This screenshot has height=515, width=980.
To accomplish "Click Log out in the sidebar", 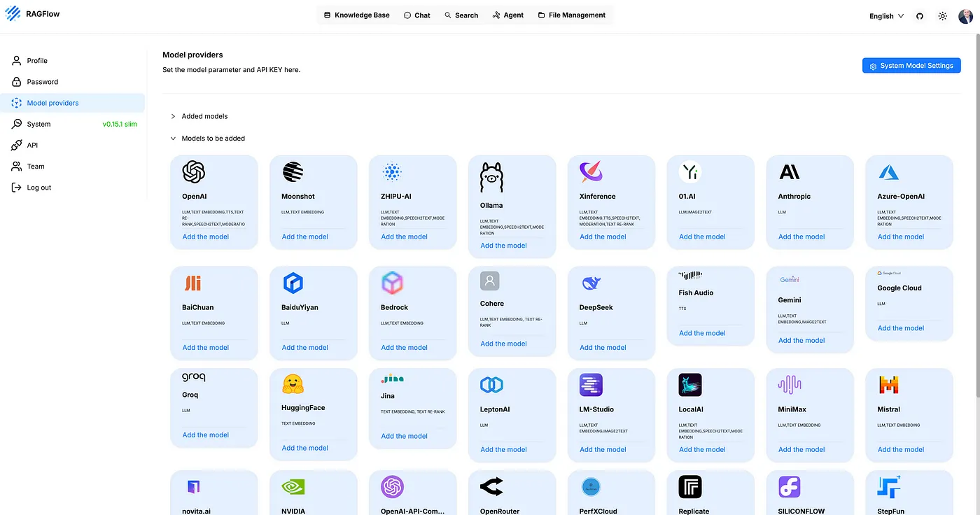I will (38, 188).
